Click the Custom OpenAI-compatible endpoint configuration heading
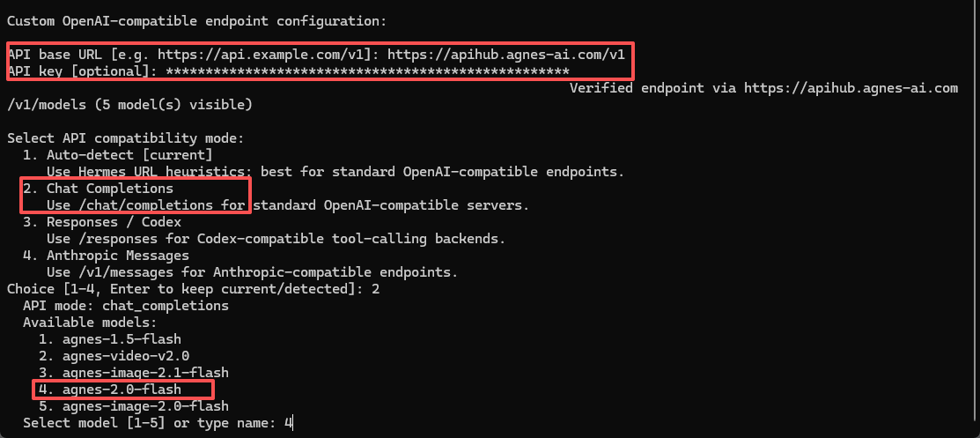This screenshot has height=438, width=980. [x=197, y=20]
